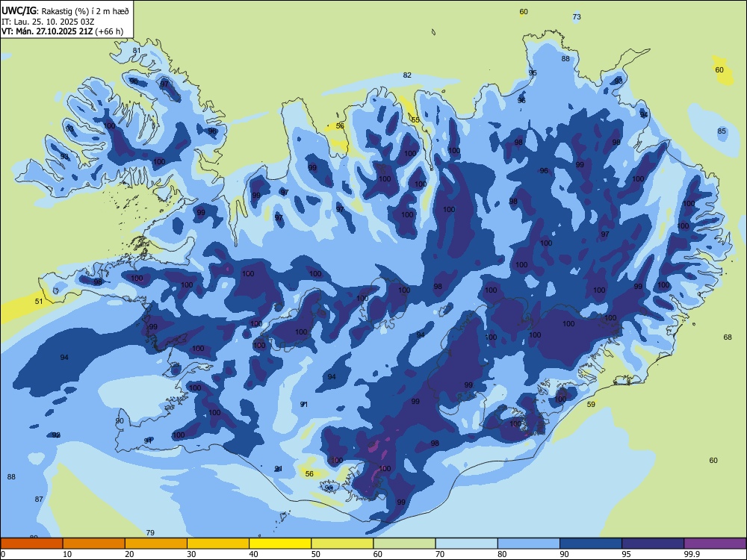This screenshot has height=560, width=747.
Task: Select the dark blue 90–95 legend swatch
Action: [x=591, y=544]
